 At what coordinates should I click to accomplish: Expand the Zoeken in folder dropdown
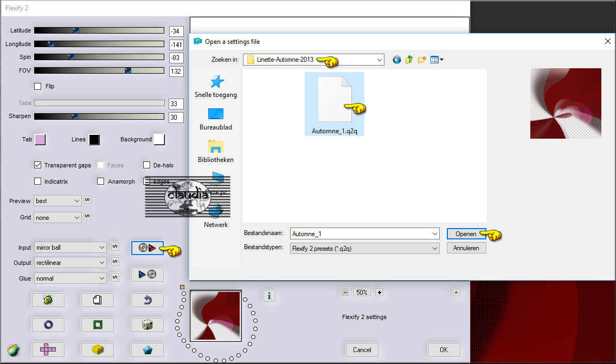pyautogui.click(x=379, y=60)
